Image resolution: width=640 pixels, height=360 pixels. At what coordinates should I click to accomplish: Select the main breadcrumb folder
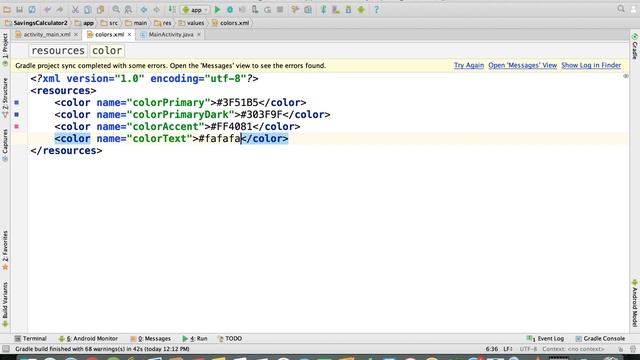pyautogui.click(x=136, y=23)
